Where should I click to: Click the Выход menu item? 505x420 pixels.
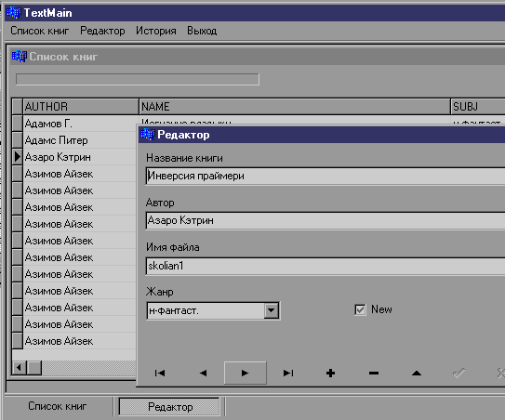pos(202,31)
